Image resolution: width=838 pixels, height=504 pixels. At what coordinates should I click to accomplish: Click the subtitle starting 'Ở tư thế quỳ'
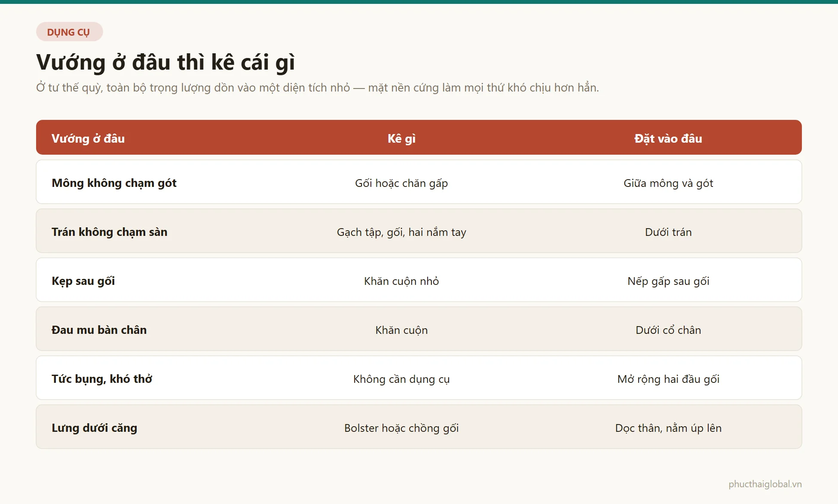coord(318,88)
